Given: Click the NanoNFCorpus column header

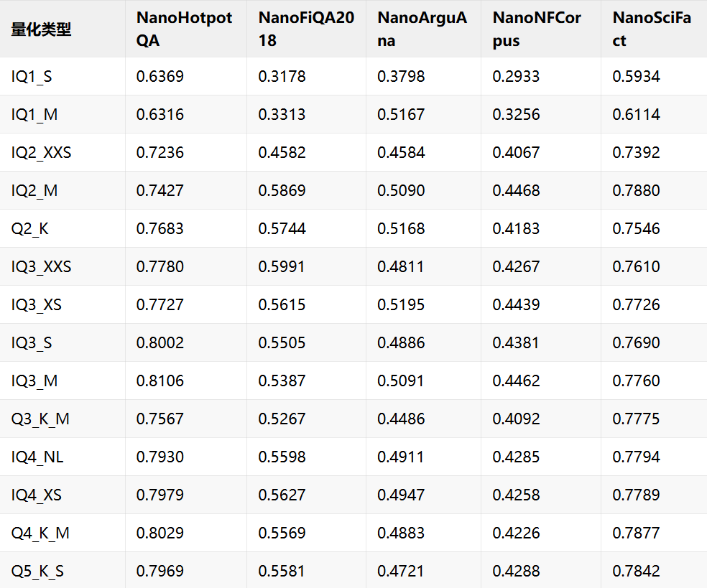Looking at the screenshot, I should point(537,29).
